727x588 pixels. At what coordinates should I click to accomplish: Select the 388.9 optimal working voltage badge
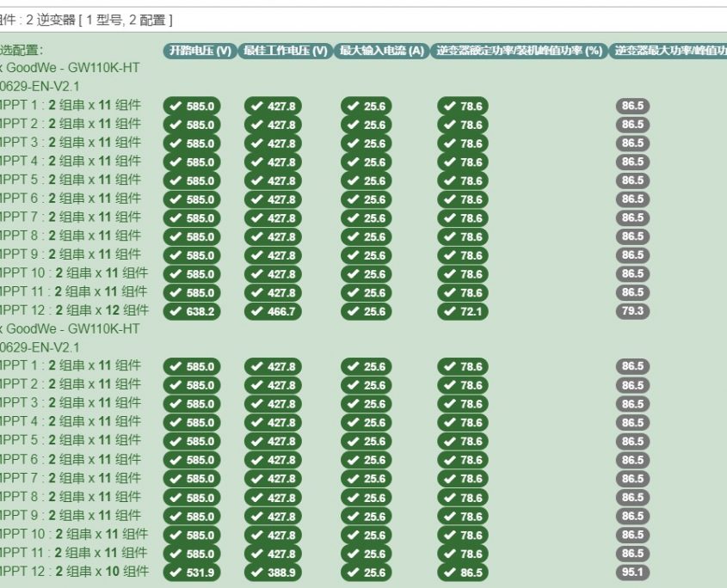coord(273,573)
